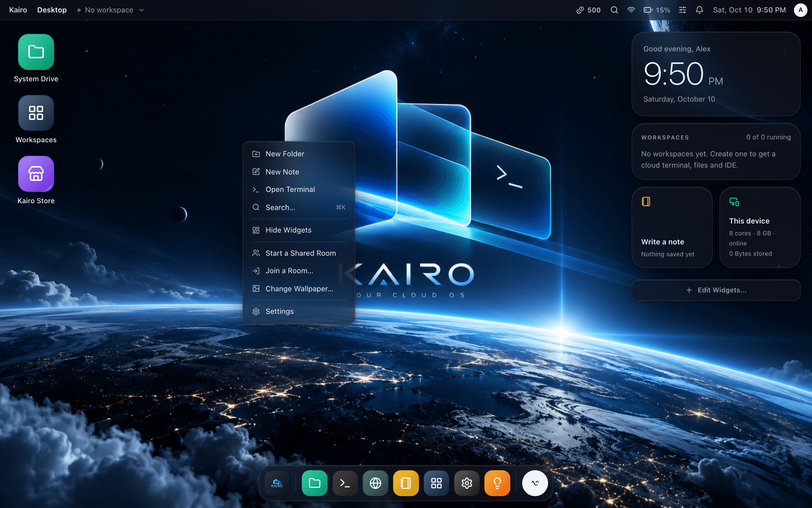Choose Open Terminal in context menu
The width and height of the screenshot is (812, 508).
pyautogui.click(x=299, y=189)
